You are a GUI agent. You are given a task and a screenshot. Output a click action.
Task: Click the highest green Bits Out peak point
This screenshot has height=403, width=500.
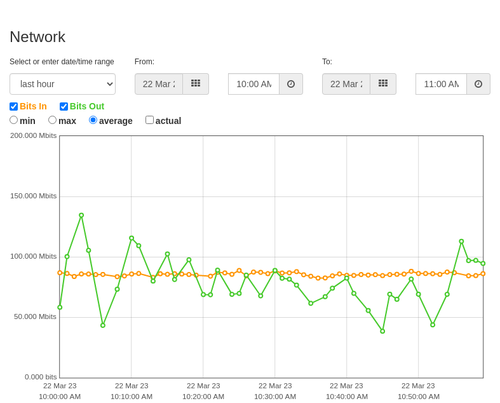pos(81,216)
